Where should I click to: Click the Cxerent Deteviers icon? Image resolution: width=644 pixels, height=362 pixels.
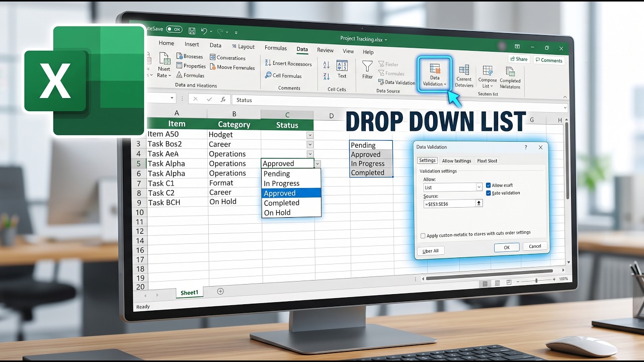pyautogui.click(x=464, y=70)
